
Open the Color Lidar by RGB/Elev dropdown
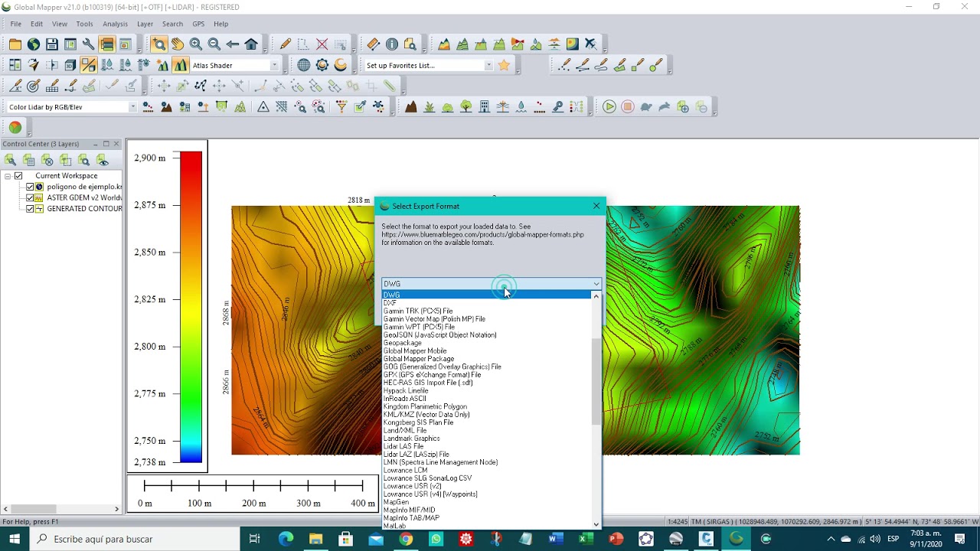(x=132, y=107)
